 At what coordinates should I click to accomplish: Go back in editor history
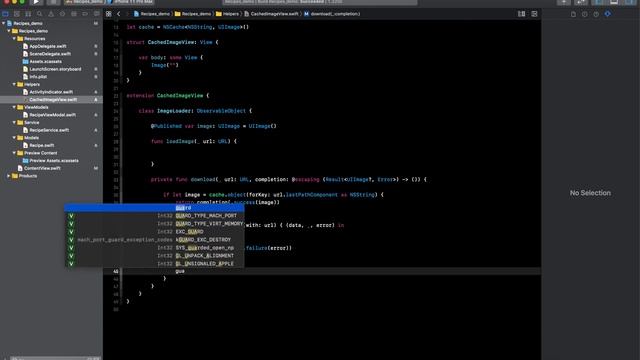click(x=119, y=14)
